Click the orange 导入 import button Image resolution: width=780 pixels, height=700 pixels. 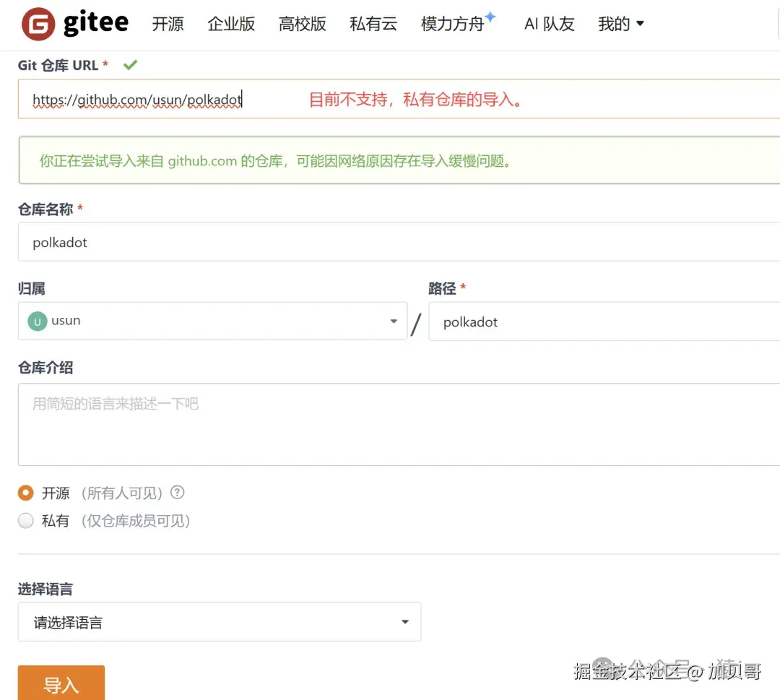pyautogui.click(x=61, y=683)
